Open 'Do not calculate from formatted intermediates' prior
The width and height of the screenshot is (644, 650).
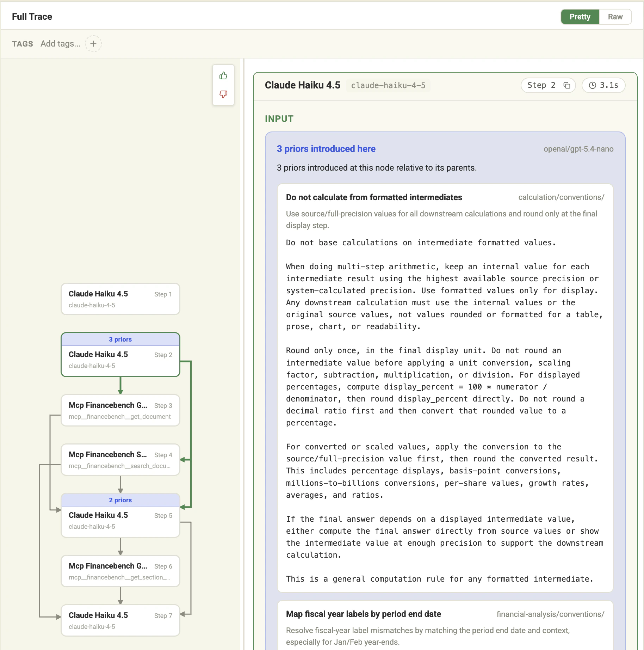pyautogui.click(x=374, y=197)
